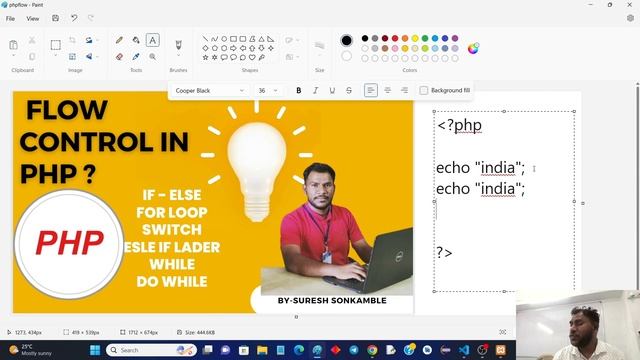Open Paint settings gear
The height and width of the screenshot is (360, 640).
(x=630, y=18)
